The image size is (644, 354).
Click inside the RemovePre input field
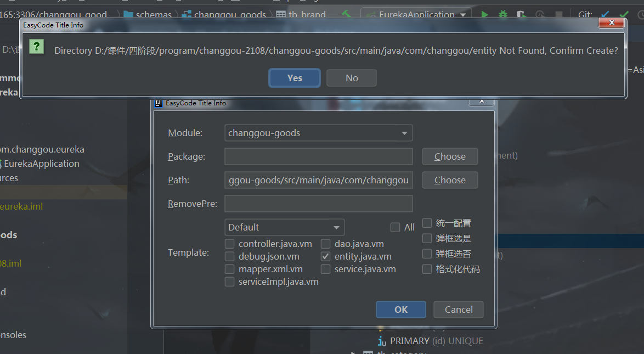coord(318,204)
